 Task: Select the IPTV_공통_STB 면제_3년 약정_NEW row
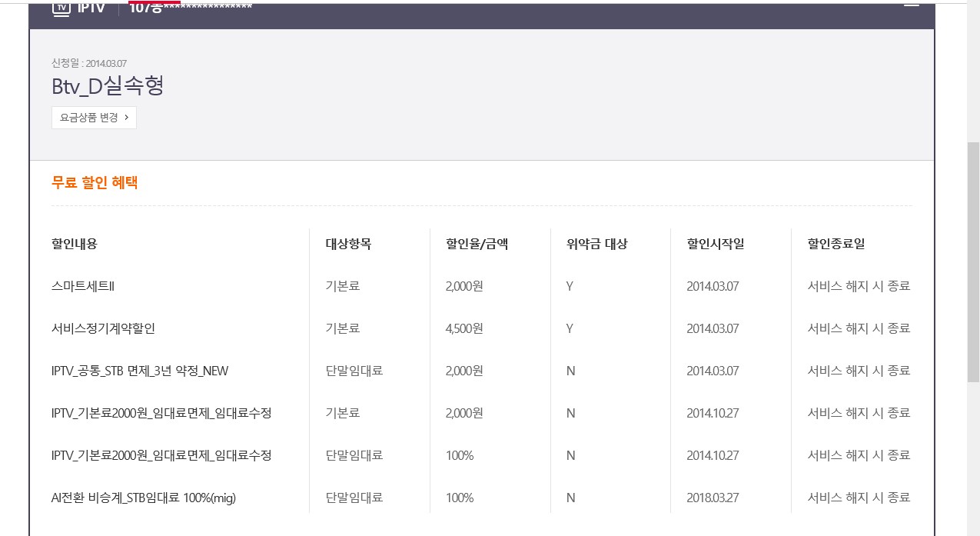[140, 371]
